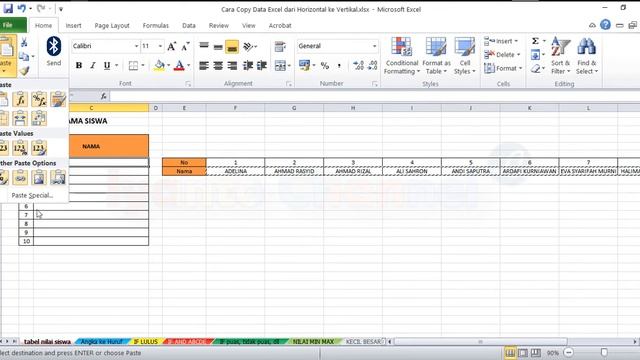This screenshot has width=640, height=360.
Task: Toggle Middle Align
Action: pyautogui.click(x=218, y=46)
